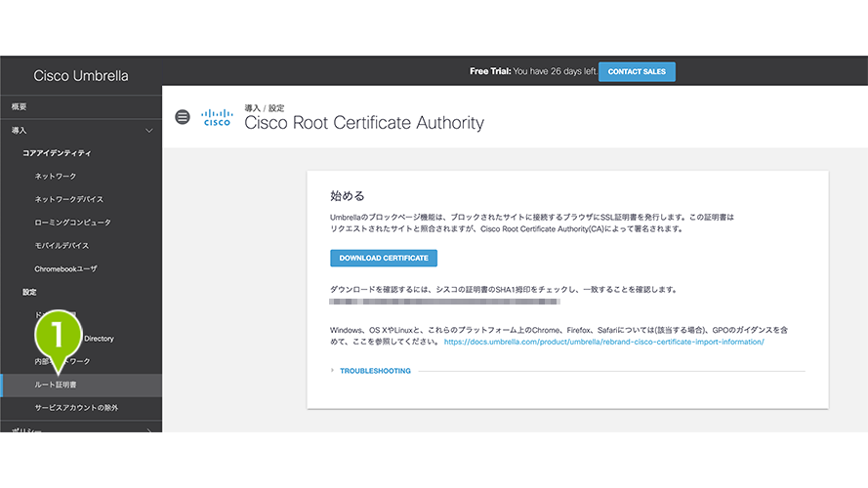Select ローミングコンピュータ in sidebar
The height and width of the screenshot is (488, 868).
[x=72, y=223]
